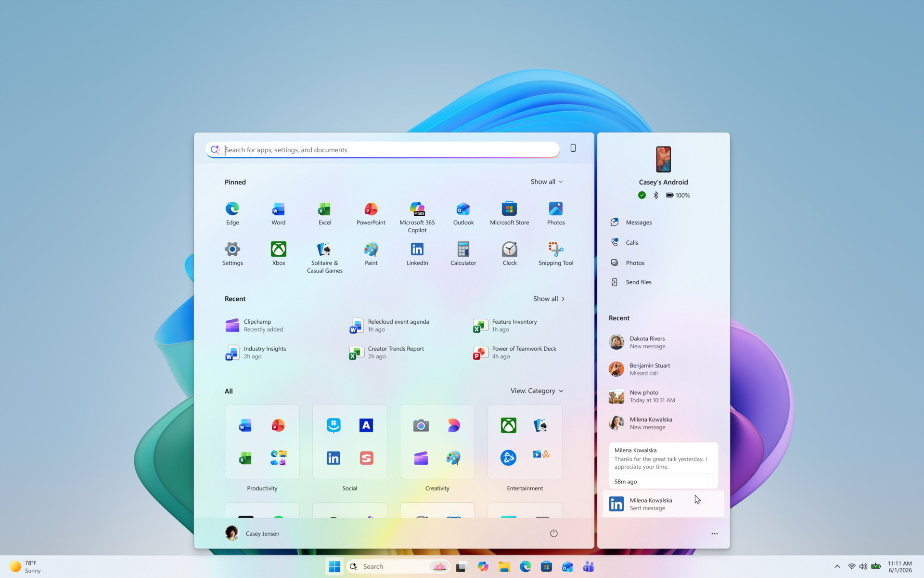Viewport: 924px width, 578px height.
Task: Open the Creativity category folder
Action: (437, 442)
